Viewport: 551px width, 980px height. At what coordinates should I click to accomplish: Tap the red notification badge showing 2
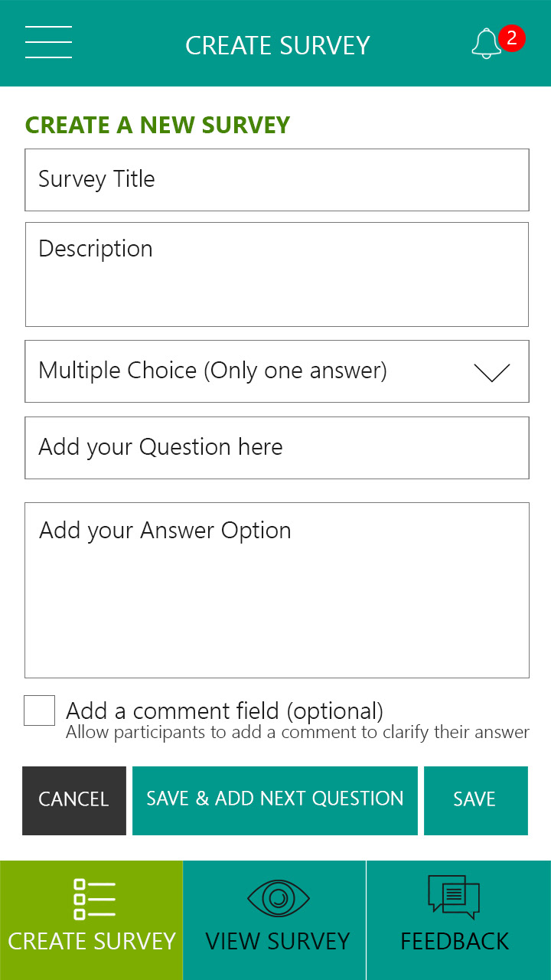(x=511, y=38)
